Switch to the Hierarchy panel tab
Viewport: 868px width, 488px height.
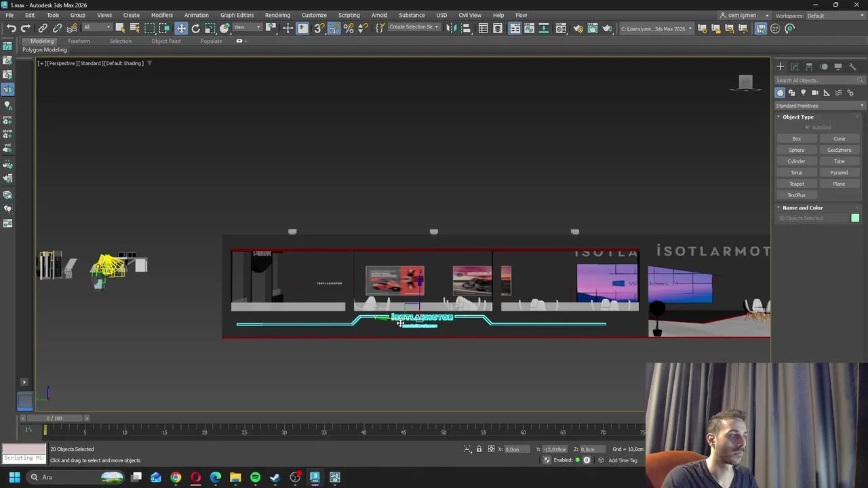point(809,66)
